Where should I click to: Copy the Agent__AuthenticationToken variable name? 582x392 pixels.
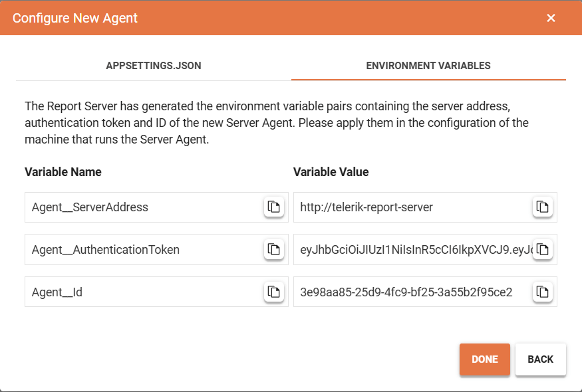[x=273, y=249]
